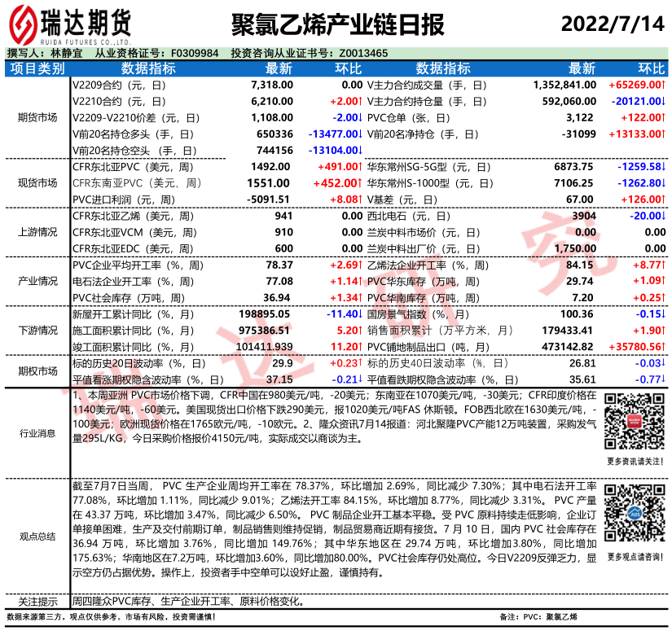The width and height of the screenshot is (672, 631).
Task: Choose the 产业情况 category cell
Action: pyautogui.click(x=37, y=281)
